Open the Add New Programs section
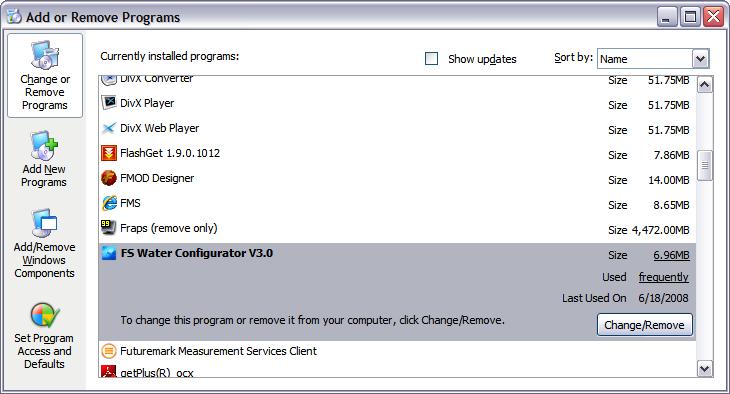730x394 pixels. [44, 159]
